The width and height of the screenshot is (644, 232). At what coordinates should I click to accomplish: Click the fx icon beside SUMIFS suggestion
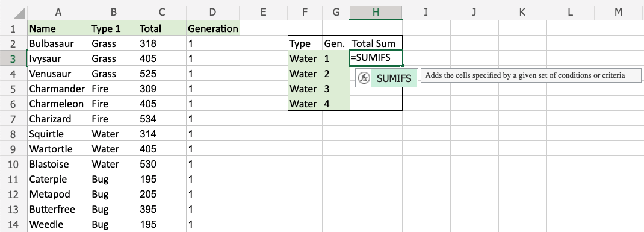364,78
